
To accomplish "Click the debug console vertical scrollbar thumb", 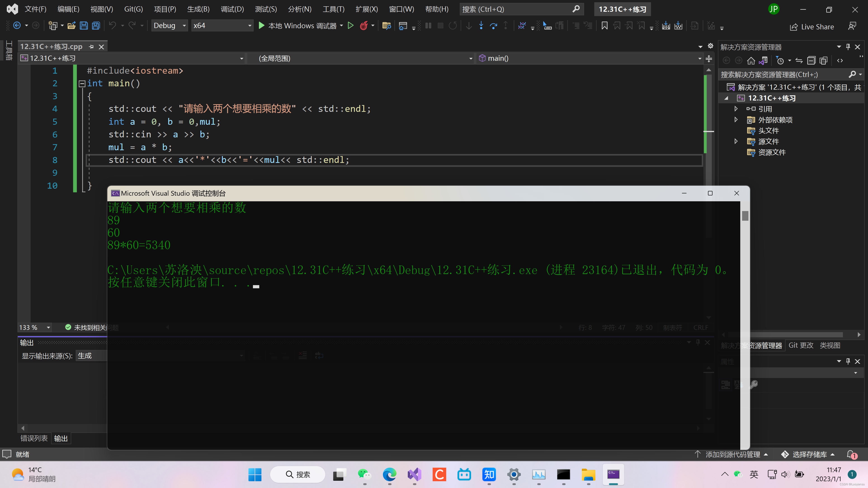I will [x=745, y=216].
